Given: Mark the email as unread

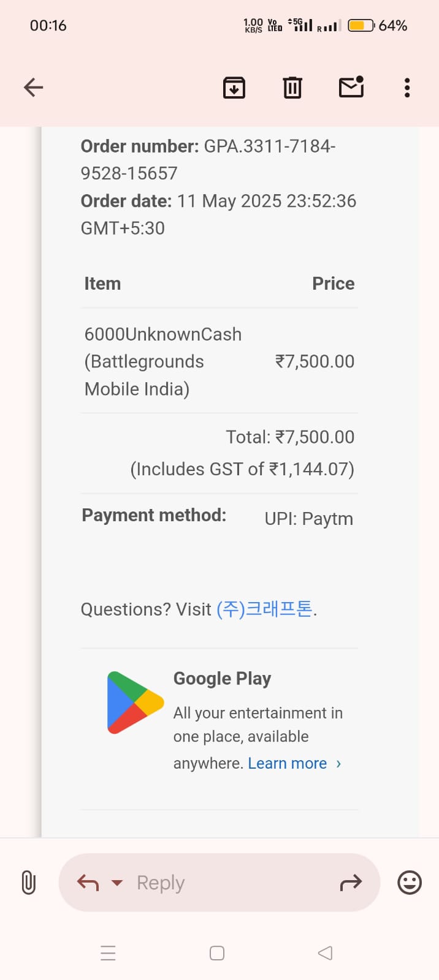Looking at the screenshot, I should pyautogui.click(x=351, y=88).
